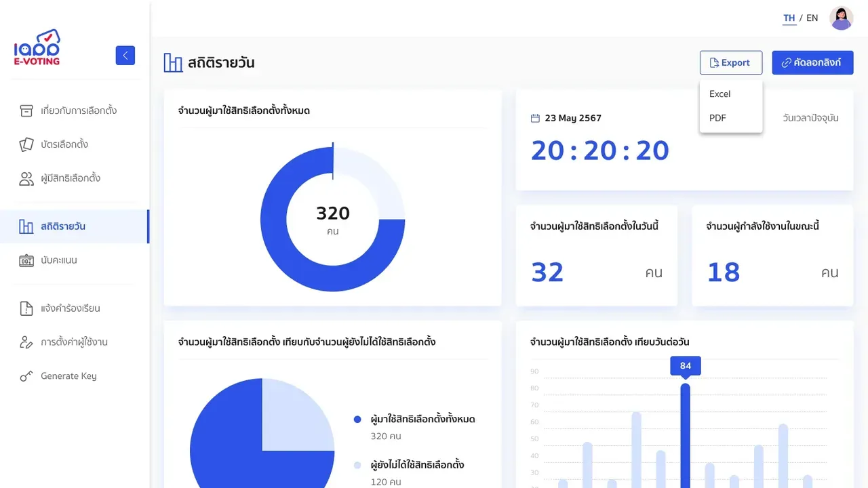
Task: Open เกี่ยวกับการเลือกตั้ง menu item
Action: point(75,110)
